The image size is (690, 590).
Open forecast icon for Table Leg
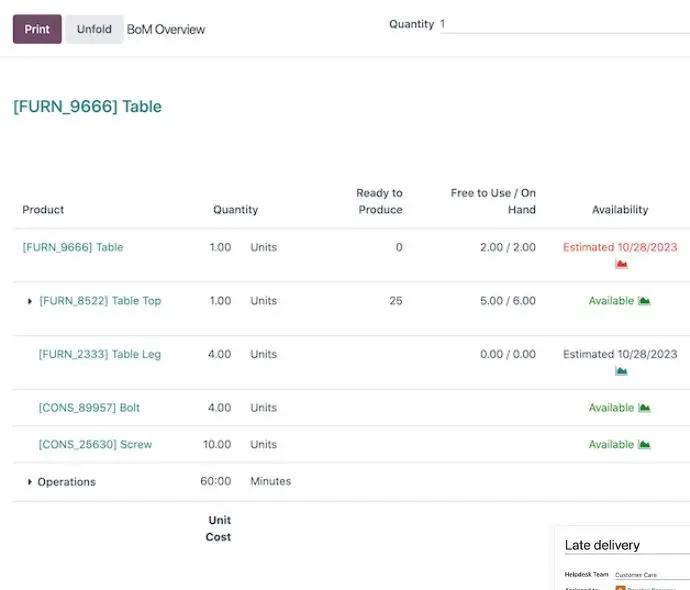621,371
